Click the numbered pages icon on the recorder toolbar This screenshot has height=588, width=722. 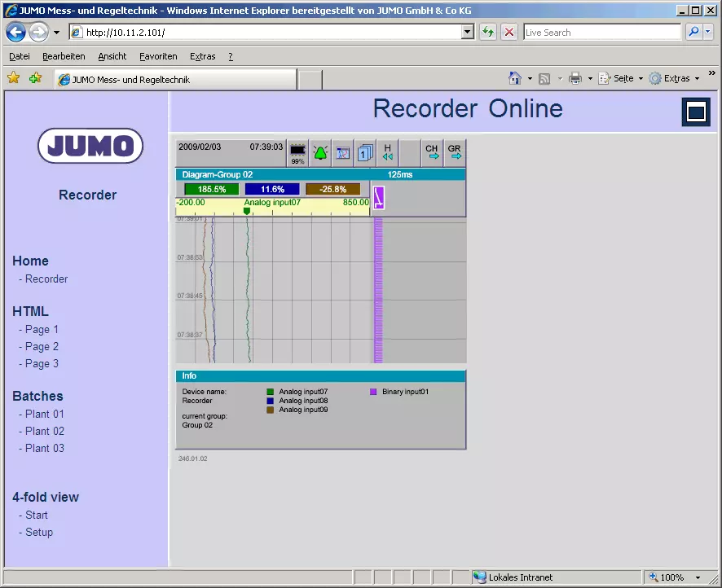pyautogui.click(x=365, y=153)
